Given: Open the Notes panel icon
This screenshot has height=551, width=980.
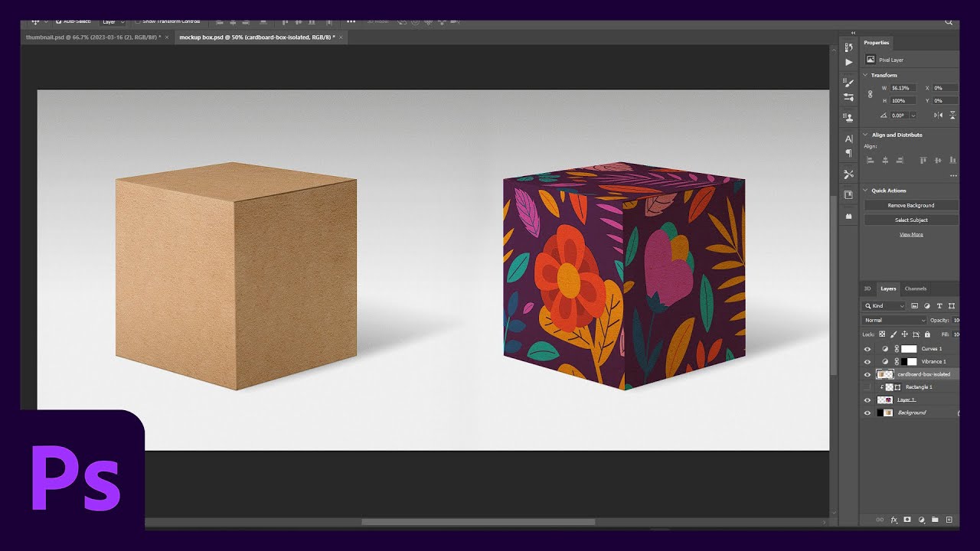Looking at the screenshot, I should (848, 195).
